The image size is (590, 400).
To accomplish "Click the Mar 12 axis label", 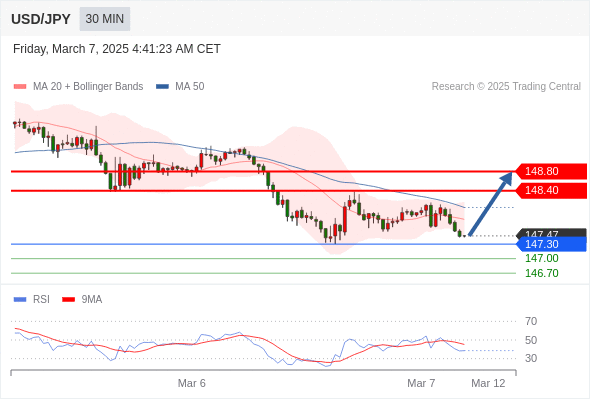I will tap(488, 383).
